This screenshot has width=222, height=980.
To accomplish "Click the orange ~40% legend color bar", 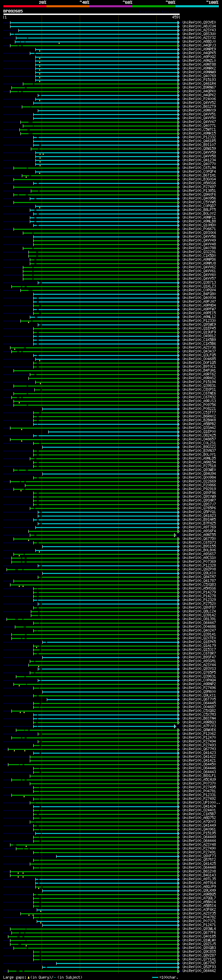I will pyautogui.click(x=68, y=6).
